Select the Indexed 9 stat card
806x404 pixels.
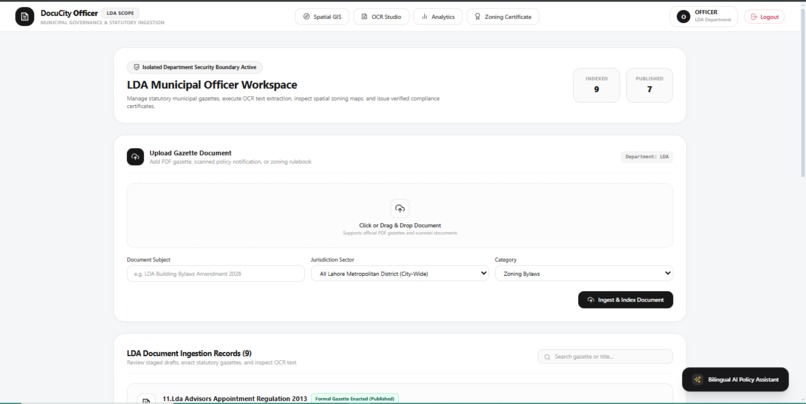pos(596,85)
